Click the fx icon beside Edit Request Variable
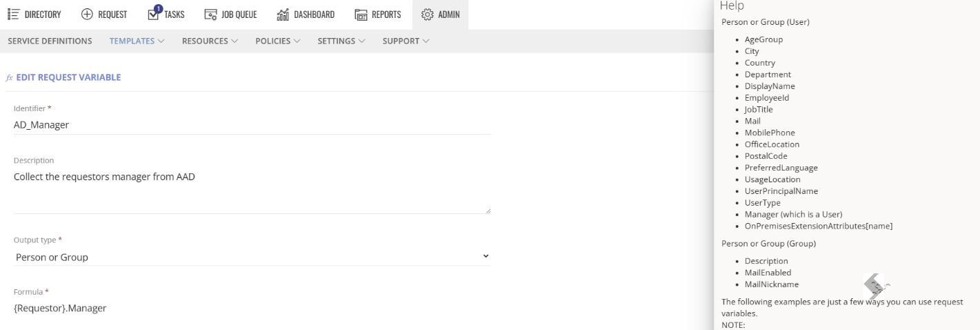This screenshot has width=980, height=330. 10,77
